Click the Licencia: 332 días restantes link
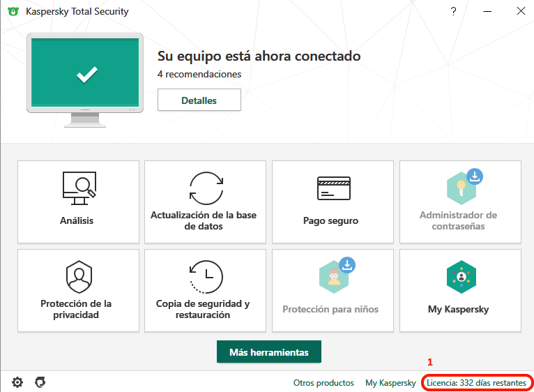This screenshot has width=534, height=392. 476,383
